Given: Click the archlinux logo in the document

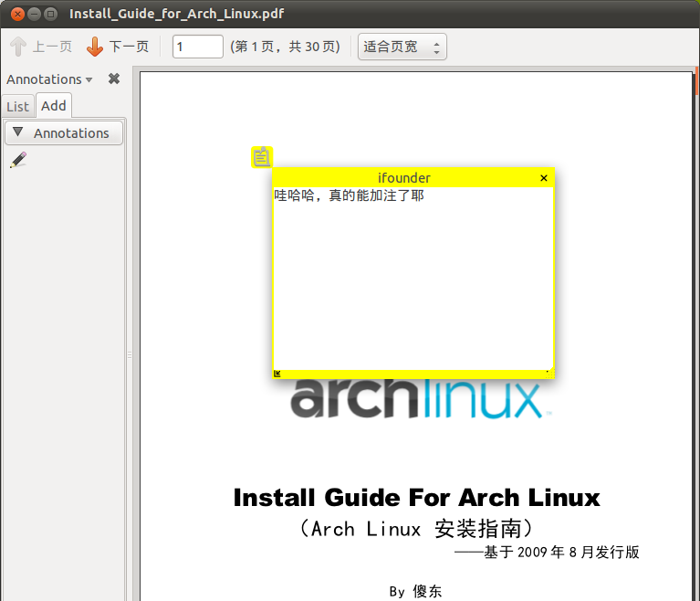Looking at the screenshot, I should coord(419,398).
